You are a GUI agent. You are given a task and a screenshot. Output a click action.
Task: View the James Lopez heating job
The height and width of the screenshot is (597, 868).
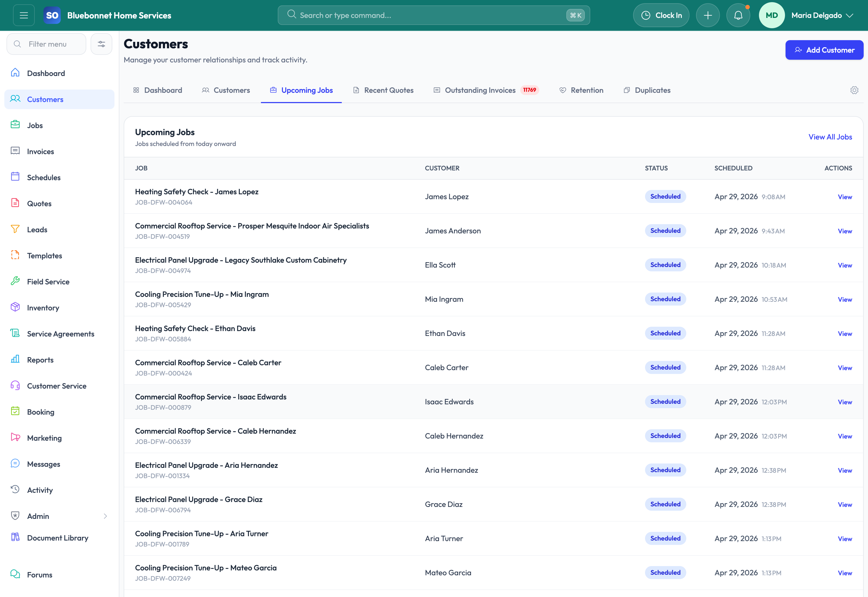[845, 197]
